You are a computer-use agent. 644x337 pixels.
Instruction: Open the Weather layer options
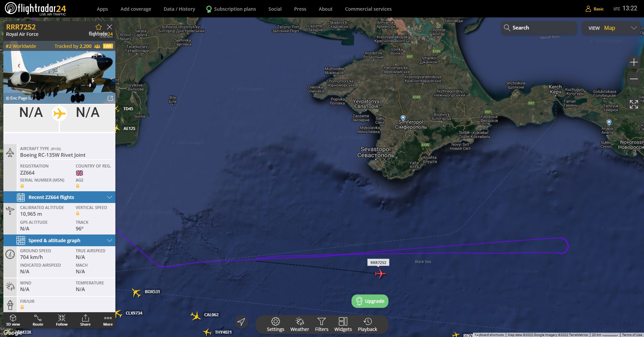(x=300, y=325)
